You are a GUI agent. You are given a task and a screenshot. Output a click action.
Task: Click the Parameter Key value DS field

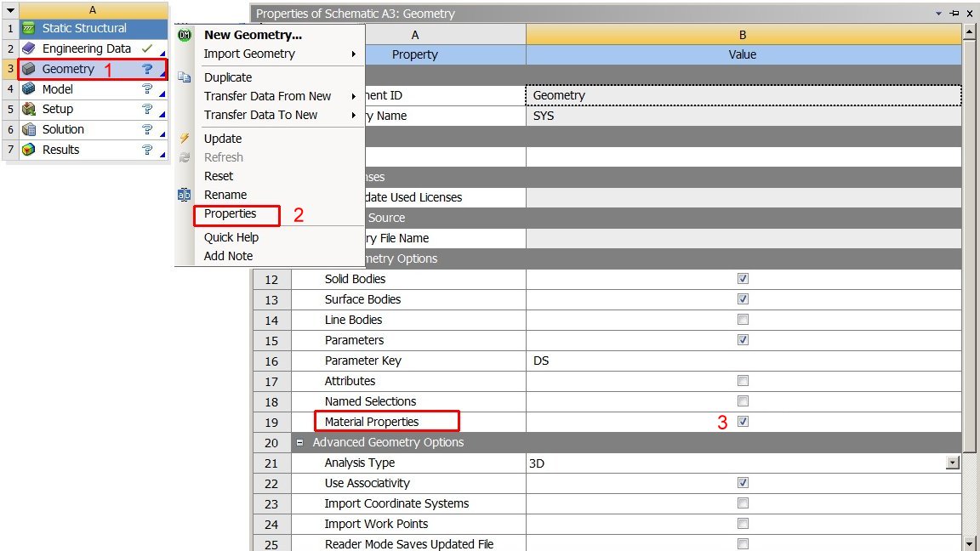click(x=744, y=361)
